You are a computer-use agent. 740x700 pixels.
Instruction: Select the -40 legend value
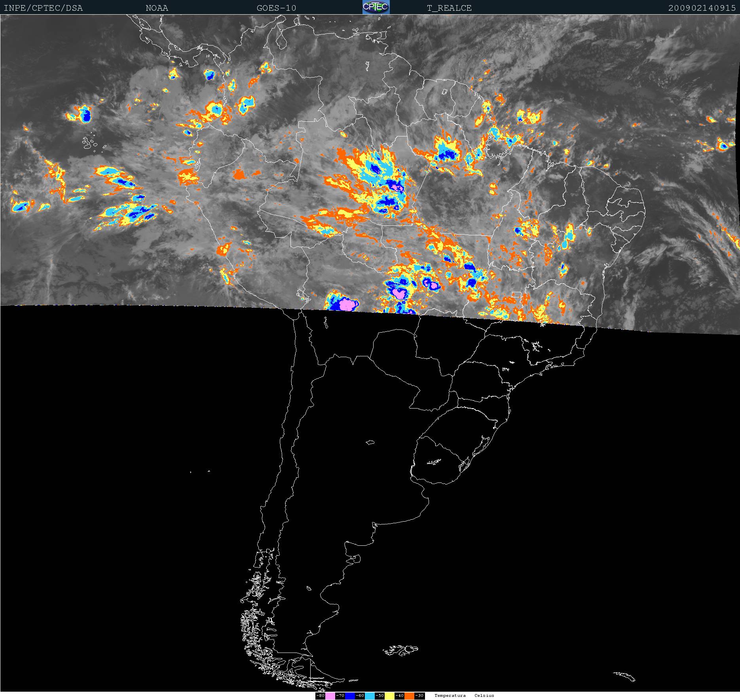pyautogui.click(x=399, y=696)
